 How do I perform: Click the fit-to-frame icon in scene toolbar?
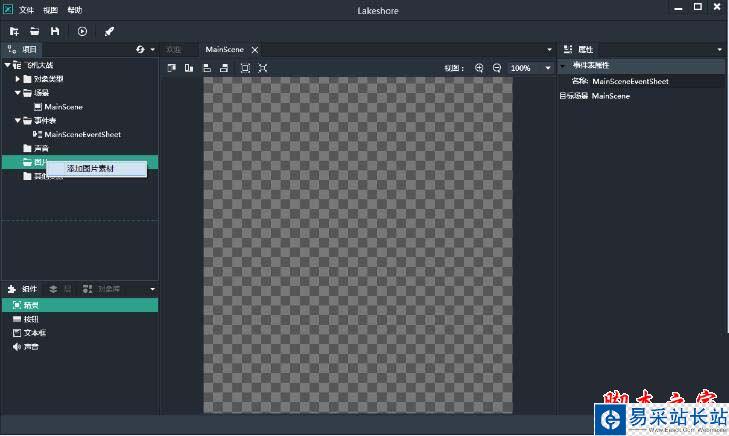[245, 68]
